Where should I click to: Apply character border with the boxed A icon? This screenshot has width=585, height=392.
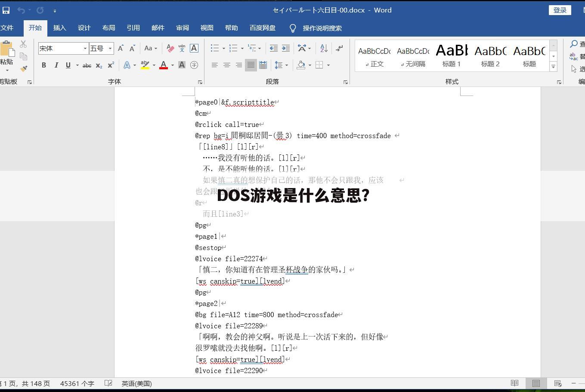(x=194, y=49)
